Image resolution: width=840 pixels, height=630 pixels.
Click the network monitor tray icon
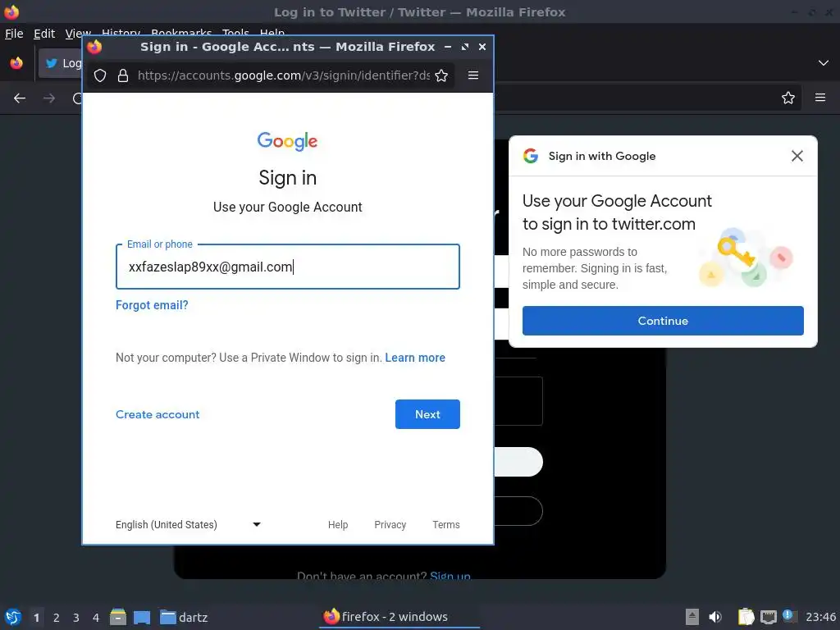click(769, 617)
